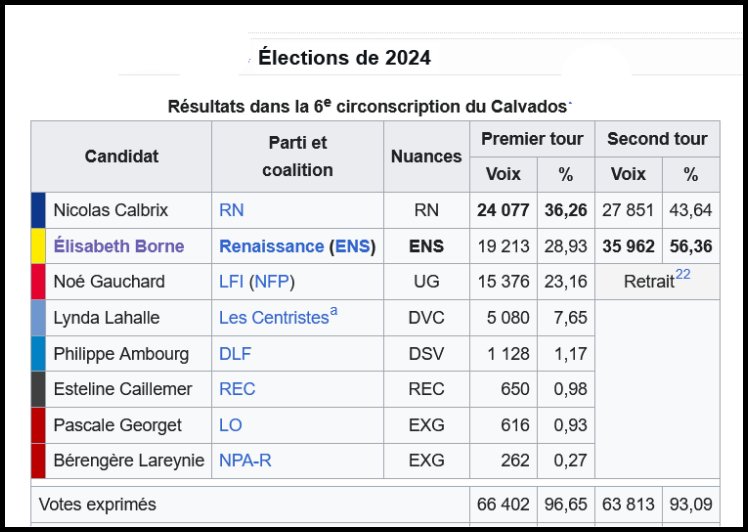
Task: Open the LO party link
Action: 230,425
